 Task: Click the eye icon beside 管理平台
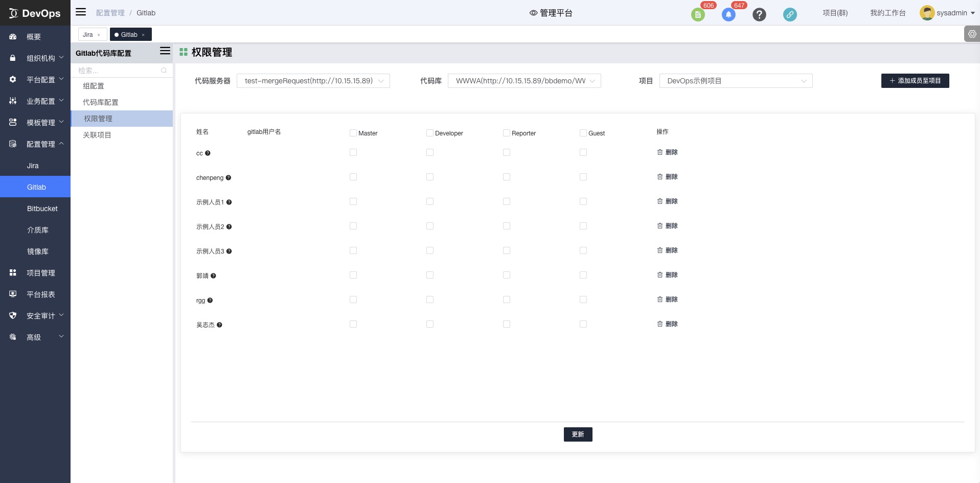[x=533, y=13]
